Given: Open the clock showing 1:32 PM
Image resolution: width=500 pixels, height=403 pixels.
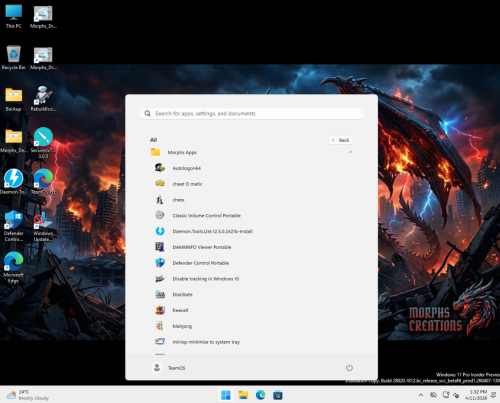Looking at the screenshot, I should [x=476, y=395].
